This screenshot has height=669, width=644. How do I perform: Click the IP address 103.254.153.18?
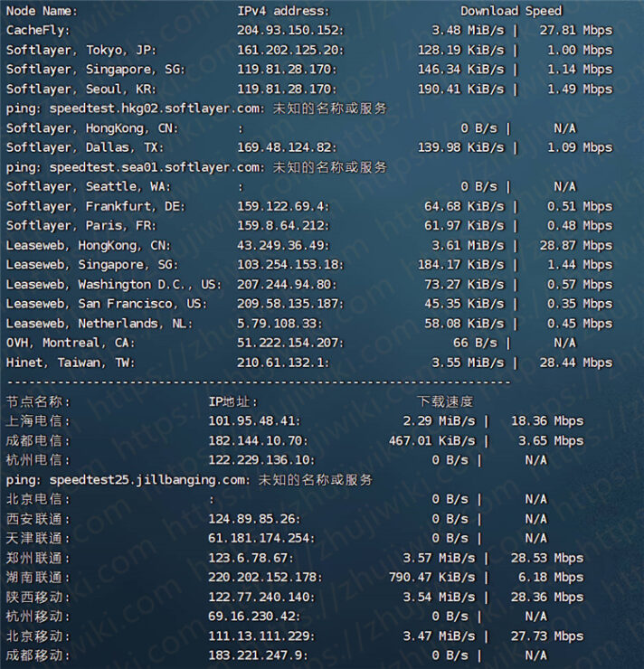tap(290, 265)
